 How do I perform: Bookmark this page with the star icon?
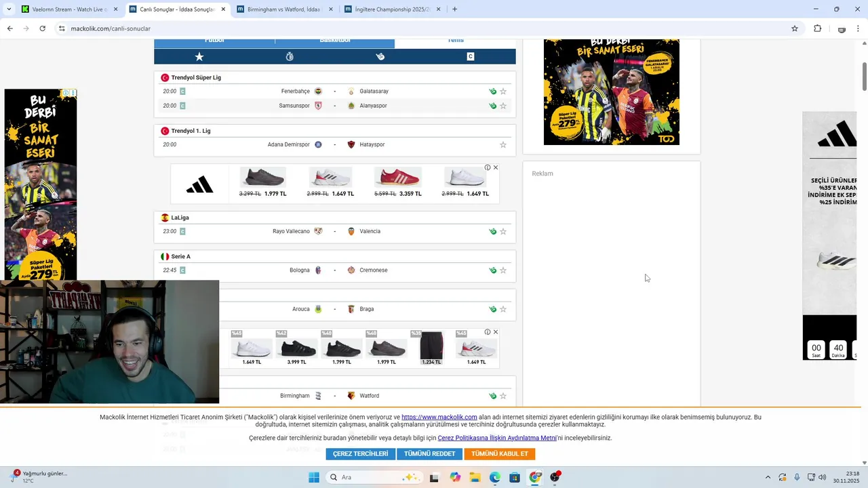coord(795,28)
